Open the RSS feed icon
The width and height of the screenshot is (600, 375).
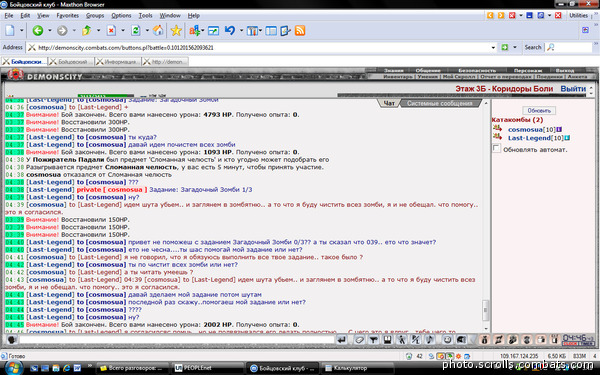click(300, 30)
